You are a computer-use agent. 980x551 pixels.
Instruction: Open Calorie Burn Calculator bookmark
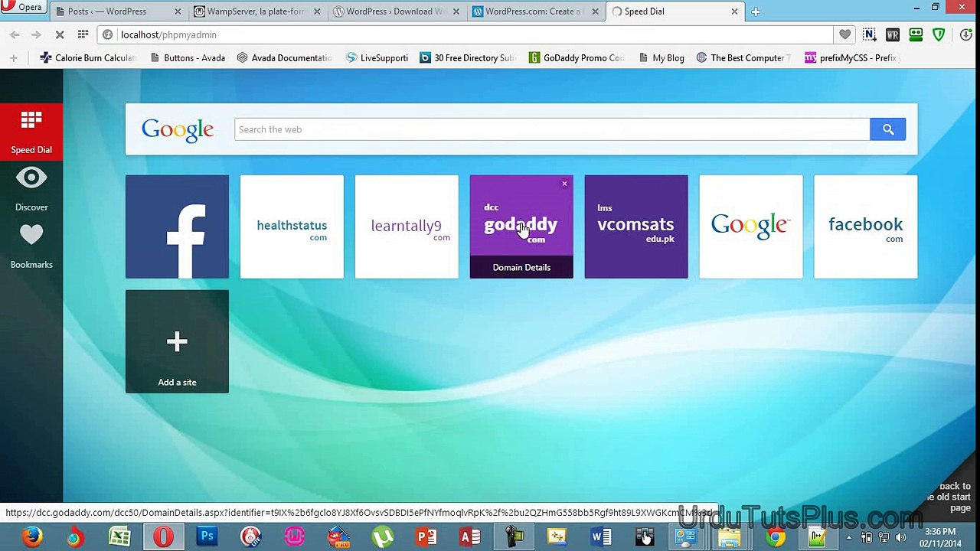click(88, 57)
